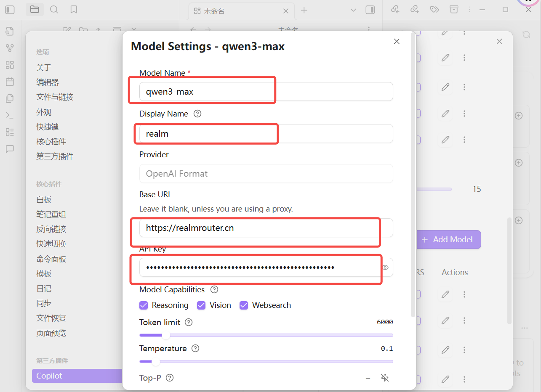Show help for Display Name field
541x392 pixels.
(197, 114)
